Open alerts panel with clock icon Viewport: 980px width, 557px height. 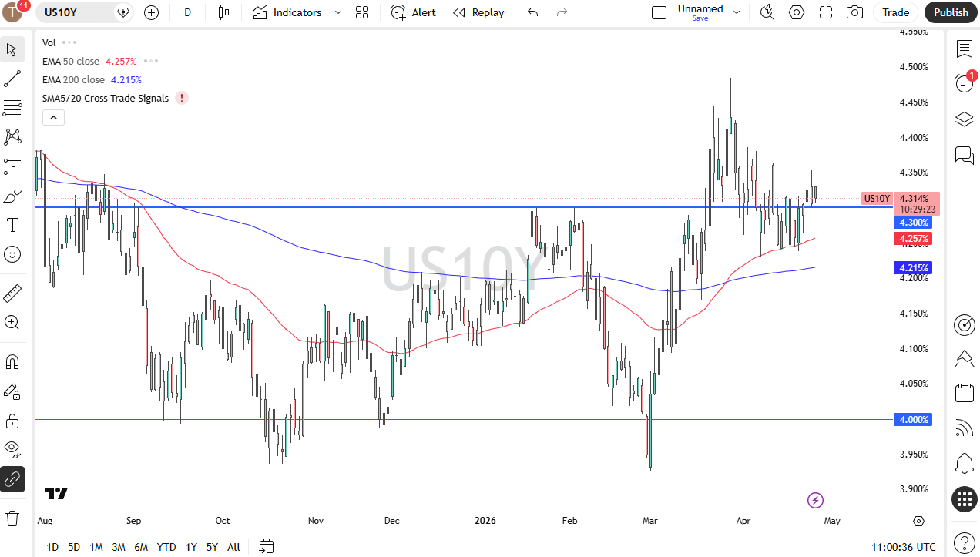964,83
